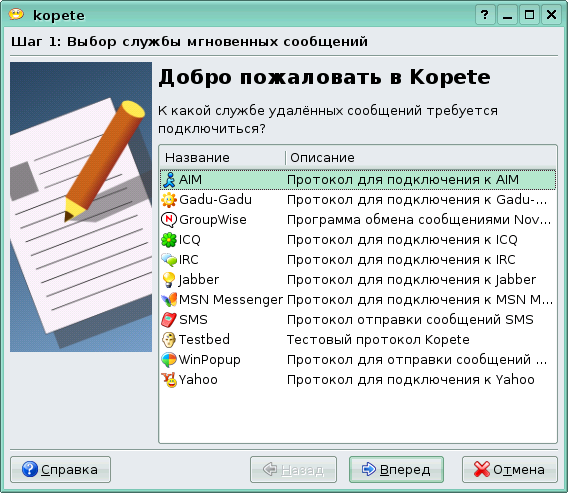The width and height of the screenshot is (568, 493).
Task: Close the kopete window
Action: [551, 15]
